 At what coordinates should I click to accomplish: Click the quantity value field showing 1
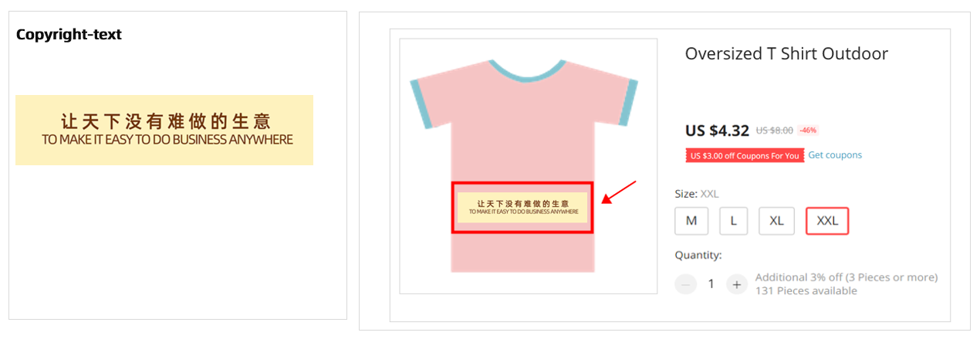point(711,284)
